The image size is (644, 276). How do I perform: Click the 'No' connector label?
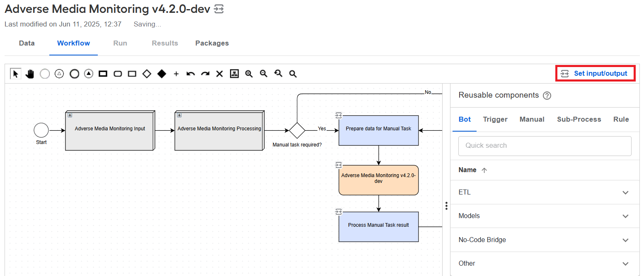tap(428, 92)
